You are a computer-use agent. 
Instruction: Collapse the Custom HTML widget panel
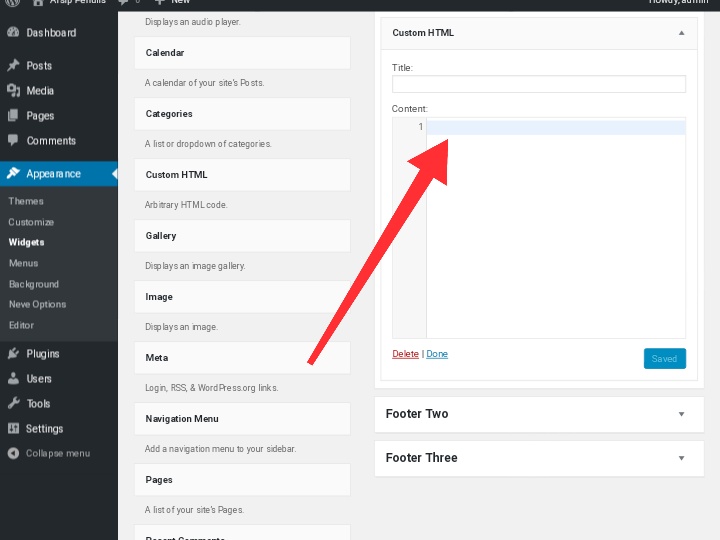681,33
